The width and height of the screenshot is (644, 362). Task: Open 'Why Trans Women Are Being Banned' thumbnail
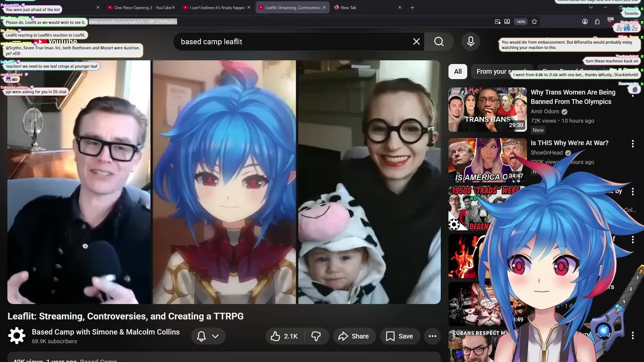488,110
